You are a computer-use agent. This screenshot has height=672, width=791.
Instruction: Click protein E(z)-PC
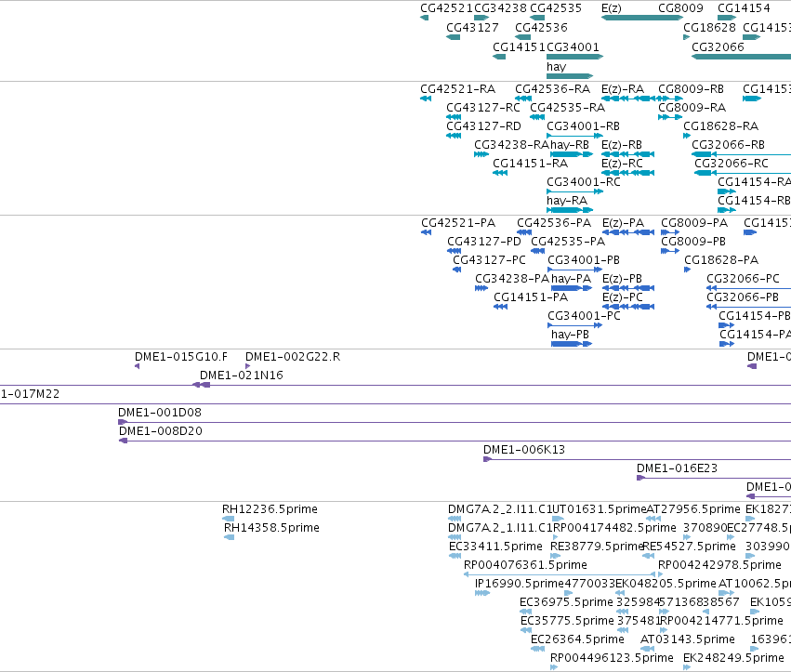pos(623,297)
